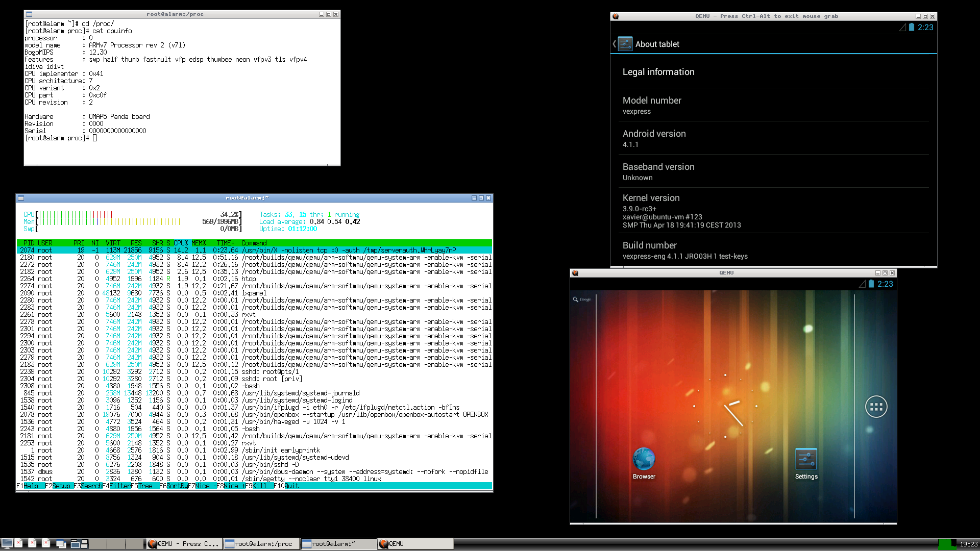Click the show desktop monitor icon in taskbar
This screenshot has width=980, height=551.
[x=7, y=544]
